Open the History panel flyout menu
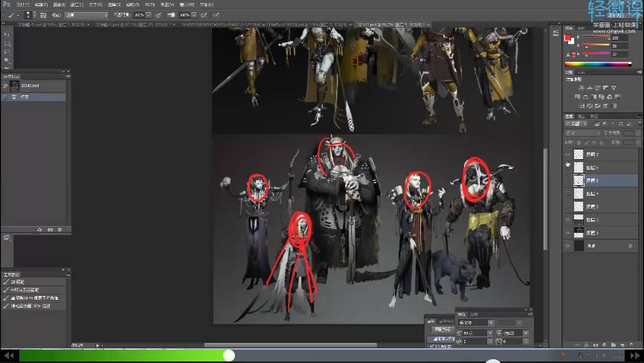 (x=68, y=77)
